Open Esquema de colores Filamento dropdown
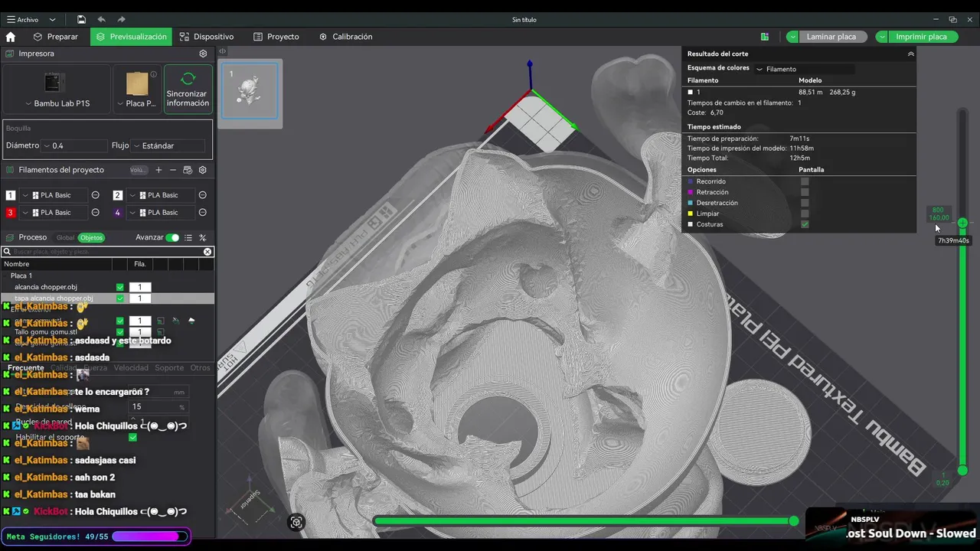 [804, 69]
